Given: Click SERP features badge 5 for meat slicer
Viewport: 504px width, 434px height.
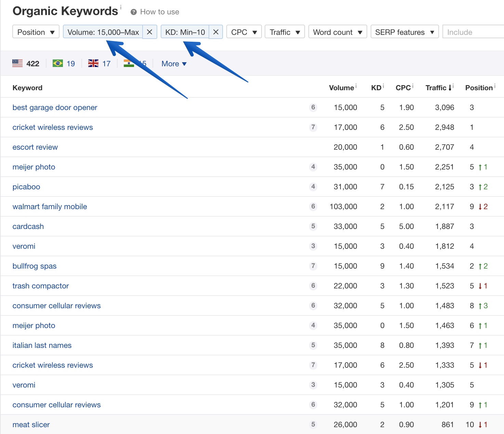Looking at the screenshot, I should point(313,424).
